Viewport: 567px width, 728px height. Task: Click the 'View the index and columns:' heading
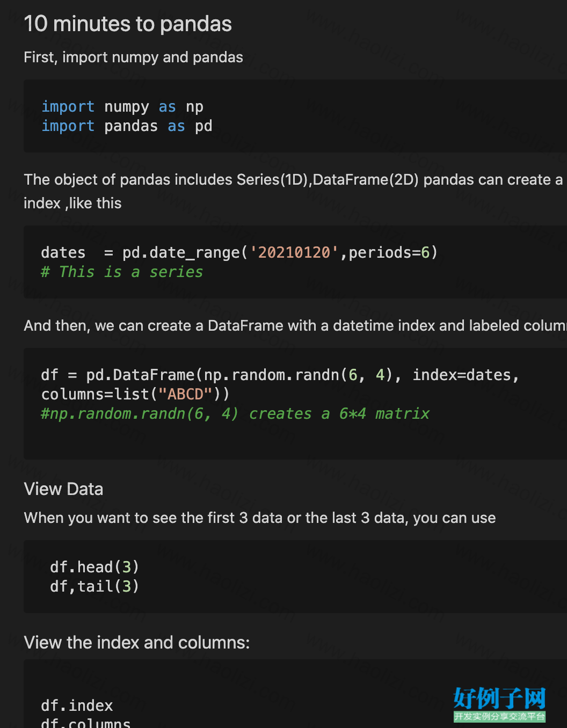137,643
